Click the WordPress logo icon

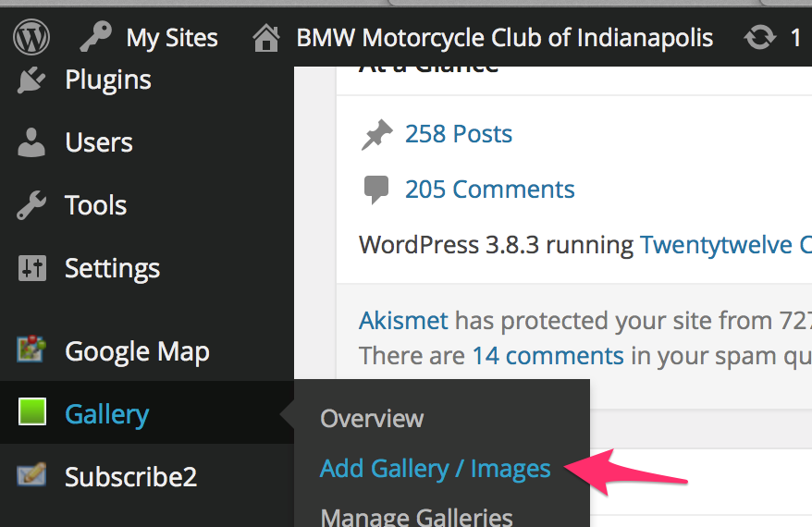[31, 37]
